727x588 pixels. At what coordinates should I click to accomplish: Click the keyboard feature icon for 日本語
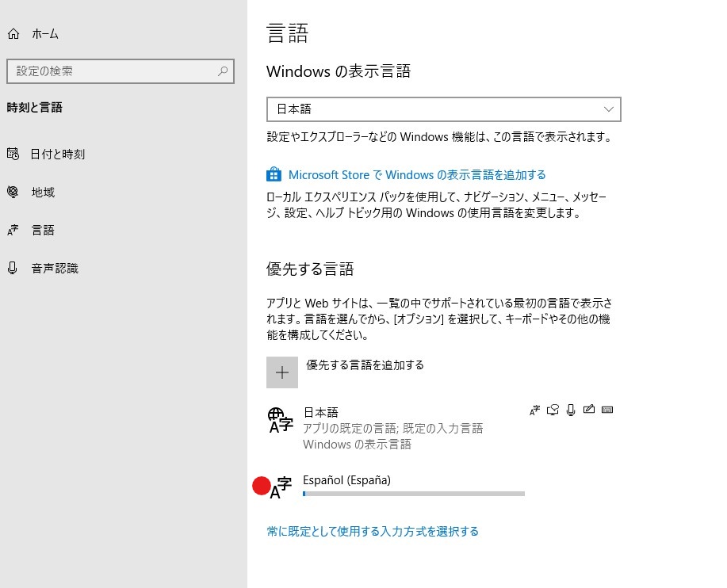(x=607, y=410)
